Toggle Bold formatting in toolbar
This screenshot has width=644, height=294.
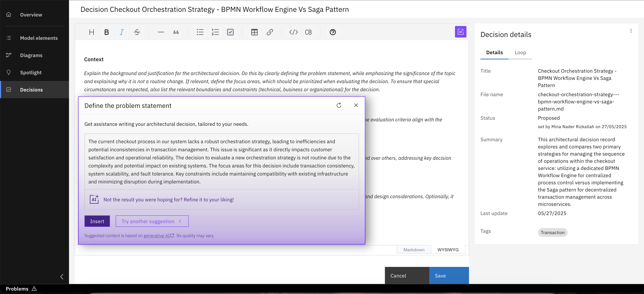[x=107, y=32]
